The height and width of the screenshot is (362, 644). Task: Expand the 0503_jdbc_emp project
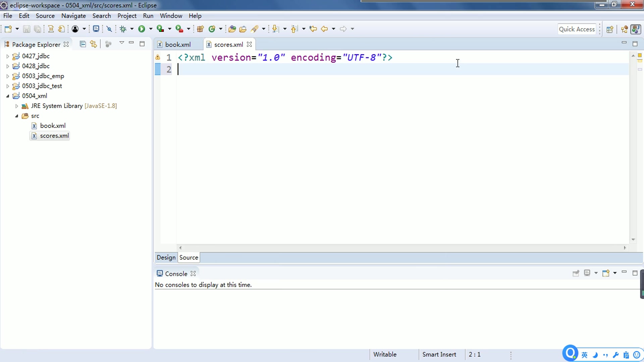(8, 76)
